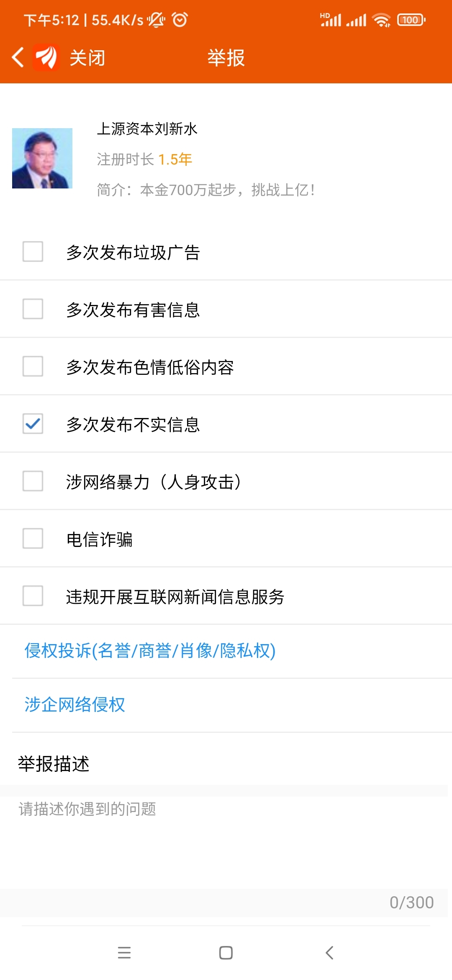Tap the orange app logo icon

pos(46,57)
